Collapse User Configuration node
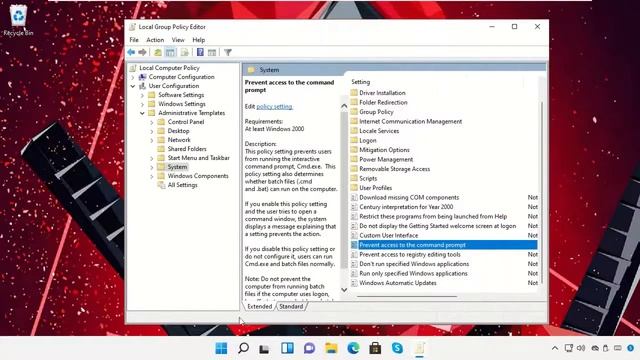 coord(133,86)
